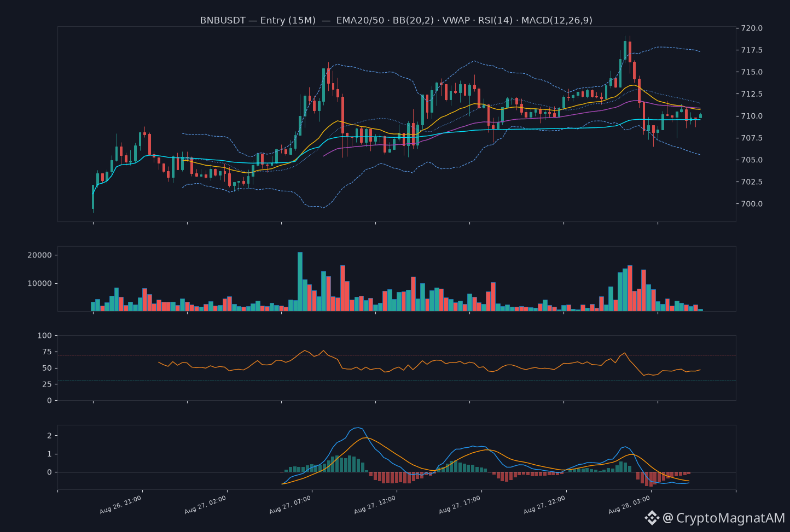Click the chart title BNBUSDT — Entry (15M)

point(258,20)
